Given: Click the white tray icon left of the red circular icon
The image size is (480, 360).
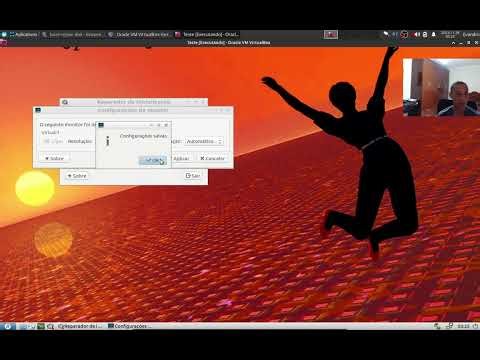Looking at the screenshot, I should pos(386,34).
